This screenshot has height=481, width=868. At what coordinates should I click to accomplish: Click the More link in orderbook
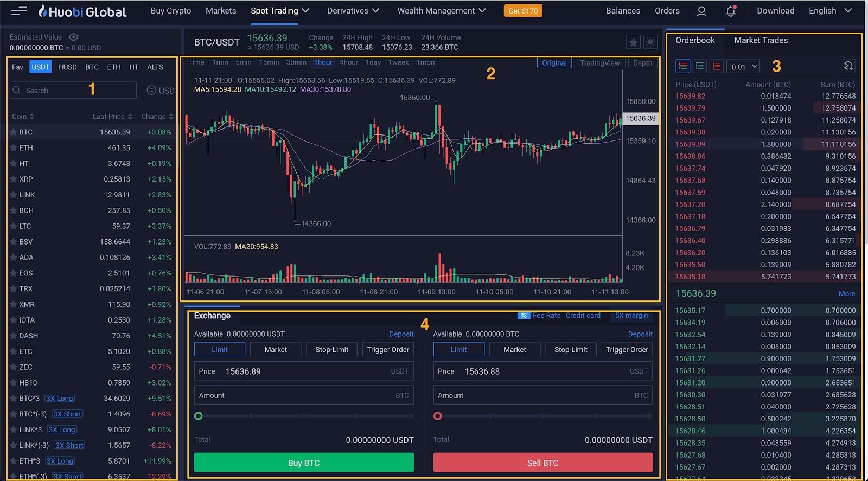click(847, 293)
